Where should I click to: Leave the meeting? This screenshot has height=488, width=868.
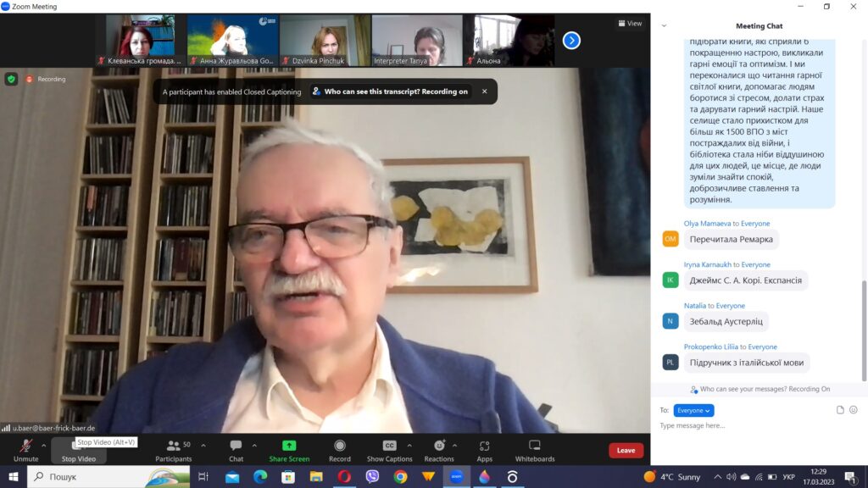point(626,450)
